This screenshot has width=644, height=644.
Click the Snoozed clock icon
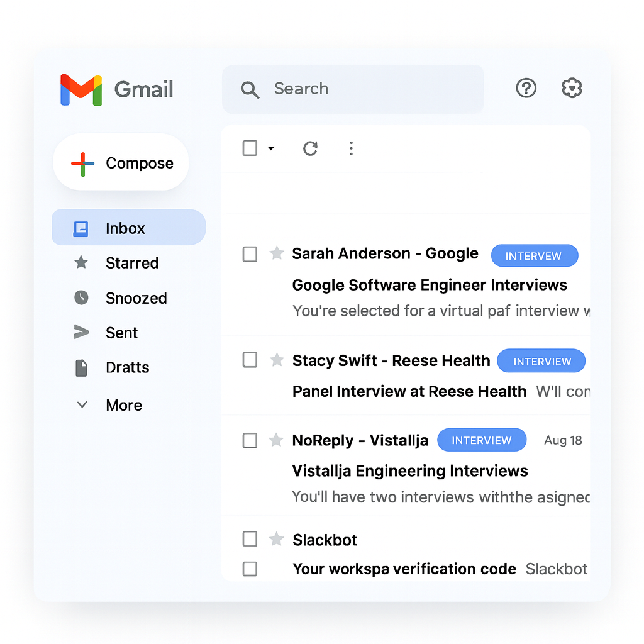pos(81,297)
